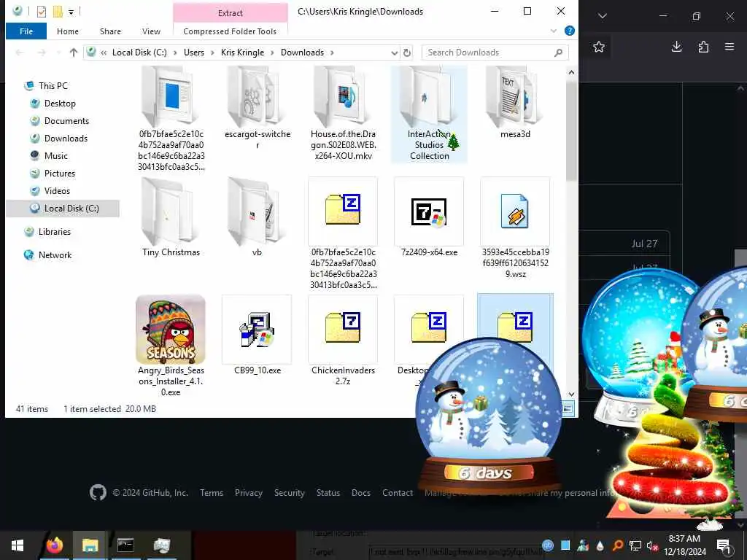Select Pictures in navigation pane

click(60, 174)
